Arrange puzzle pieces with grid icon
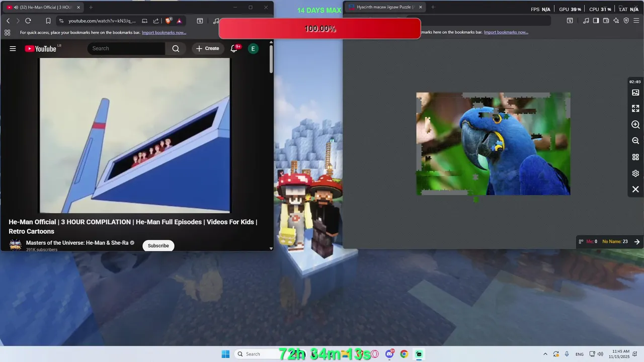 coord(635,157)
